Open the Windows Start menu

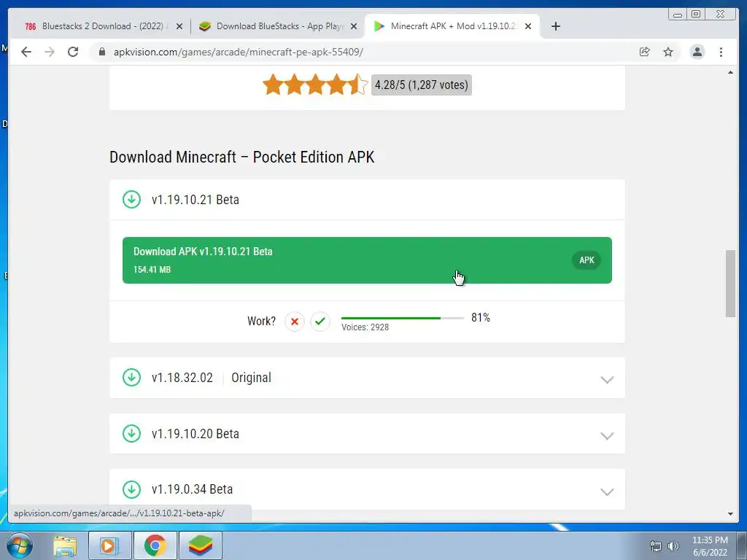[19, 545]
